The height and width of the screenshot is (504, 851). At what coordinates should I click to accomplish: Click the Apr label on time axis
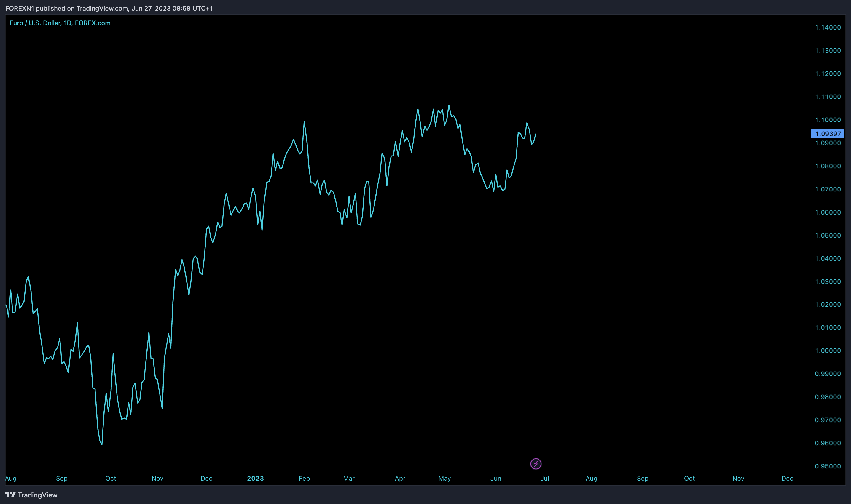click(400, 478)
